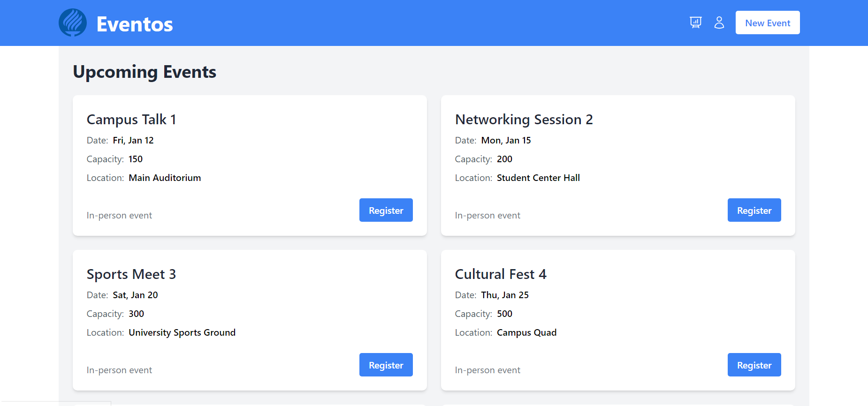Click the Student Center Hall location text
This screenshot has width=868, height=406.
click(538, 178)
